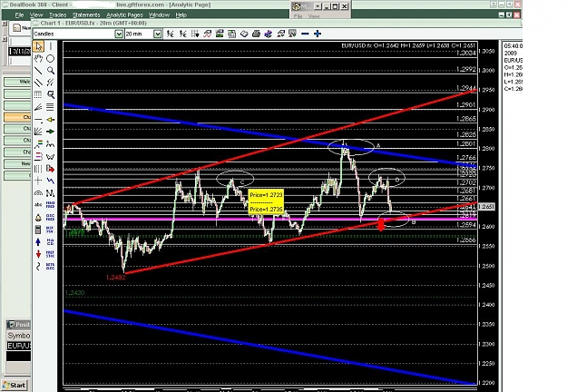The image size is (567, 392).
Task: Open the Trades menu
Action: pos(58,15)
